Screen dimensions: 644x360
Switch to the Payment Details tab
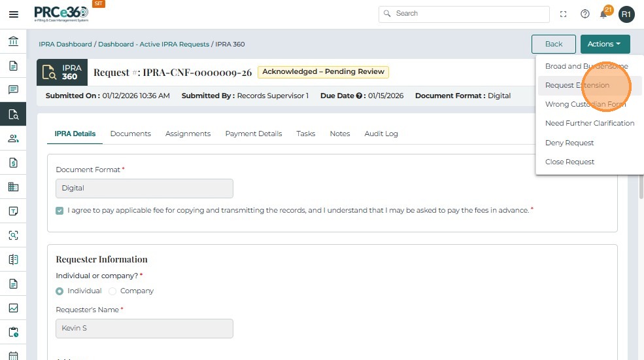[x=254, y=134]
